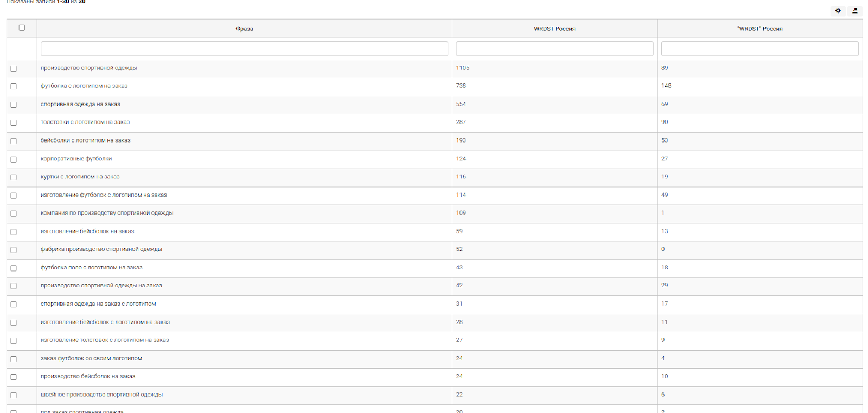Toggle the select-all checkbox in header

click(x=22, y=28)
